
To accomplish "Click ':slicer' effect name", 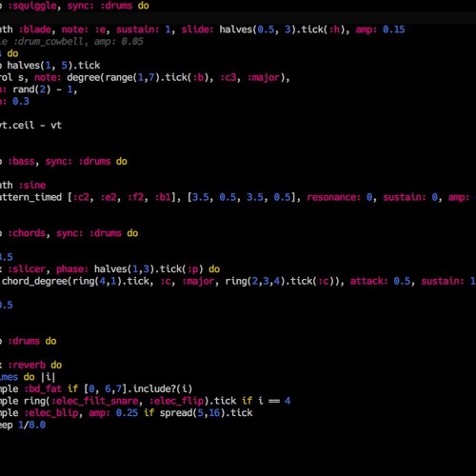I will pos(27,269).
